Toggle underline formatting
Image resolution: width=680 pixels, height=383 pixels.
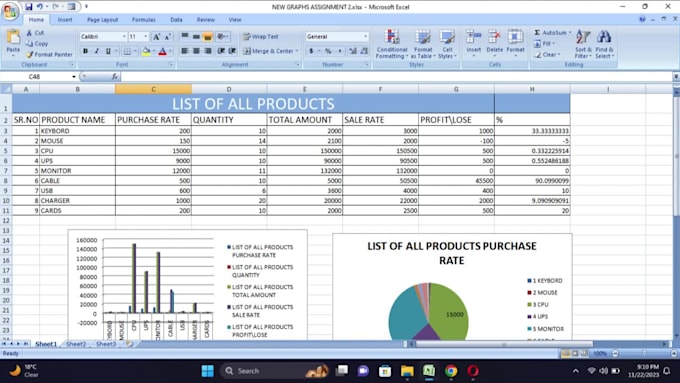coord(108,51)
